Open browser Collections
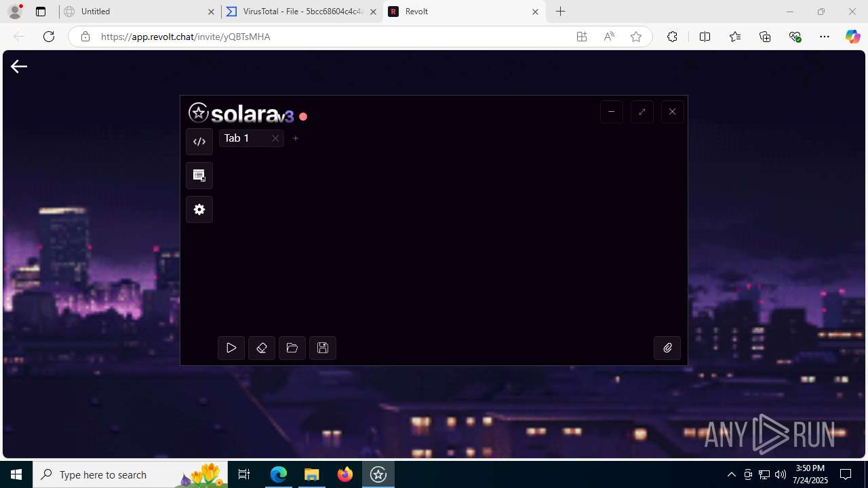The height and width of the screenshot is (488, 868). click(x=765, y=37)
